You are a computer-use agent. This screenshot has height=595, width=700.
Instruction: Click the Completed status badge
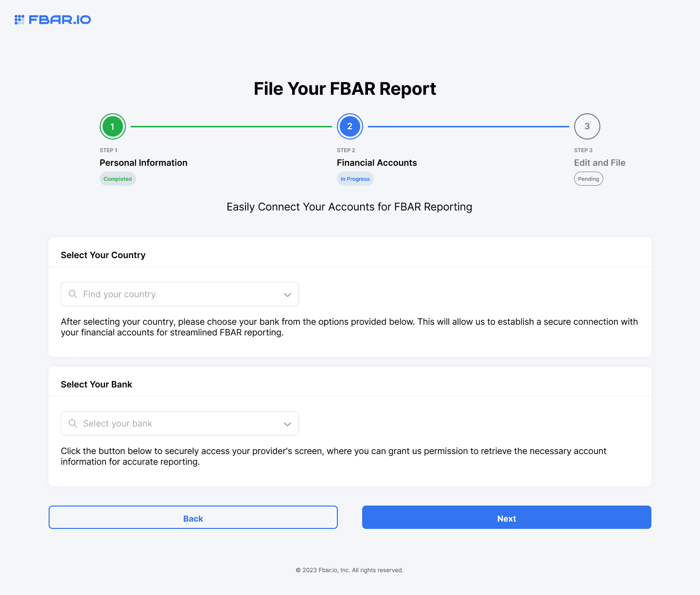pos(118,179)
